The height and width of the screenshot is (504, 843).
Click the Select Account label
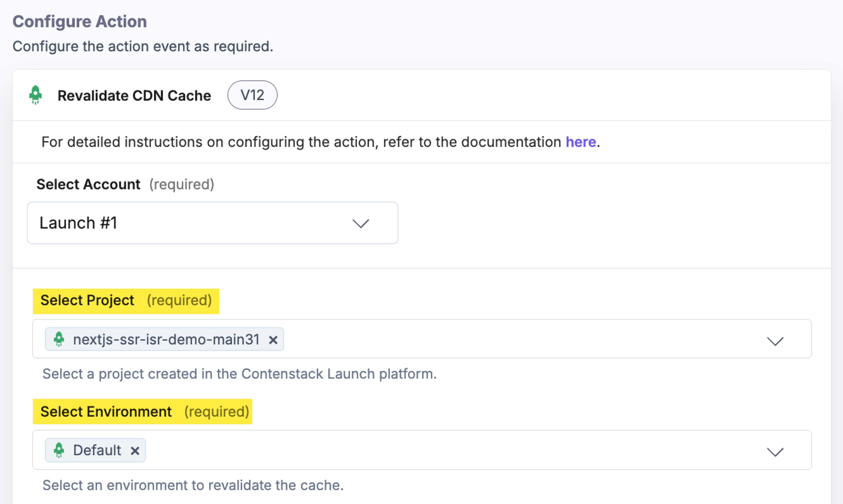pyautogui.click(x=88, y=184)
